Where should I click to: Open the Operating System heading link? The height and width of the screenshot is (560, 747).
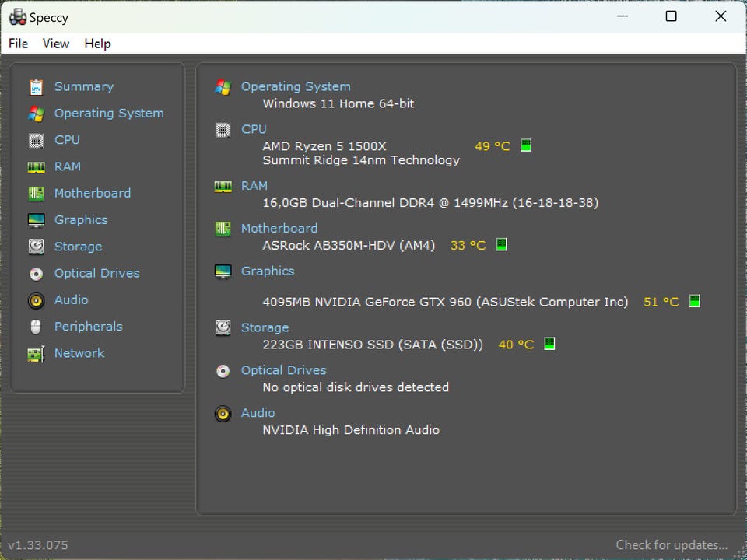click(296, 86)
